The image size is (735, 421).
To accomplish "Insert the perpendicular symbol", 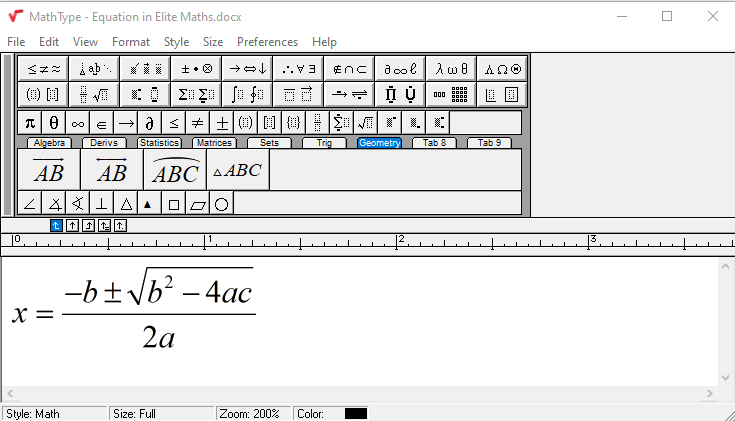I will click(102, 204).
